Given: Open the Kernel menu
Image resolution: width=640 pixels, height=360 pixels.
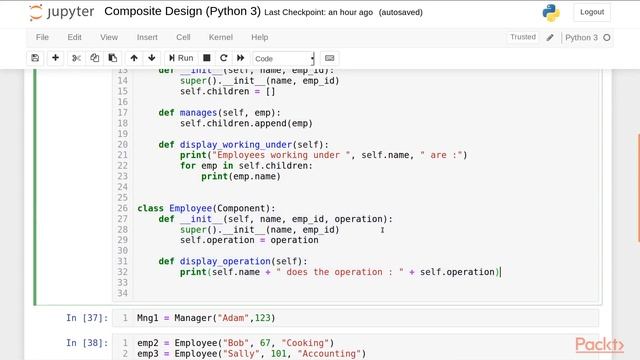Looking at the screenshot, I should [221, 37].
